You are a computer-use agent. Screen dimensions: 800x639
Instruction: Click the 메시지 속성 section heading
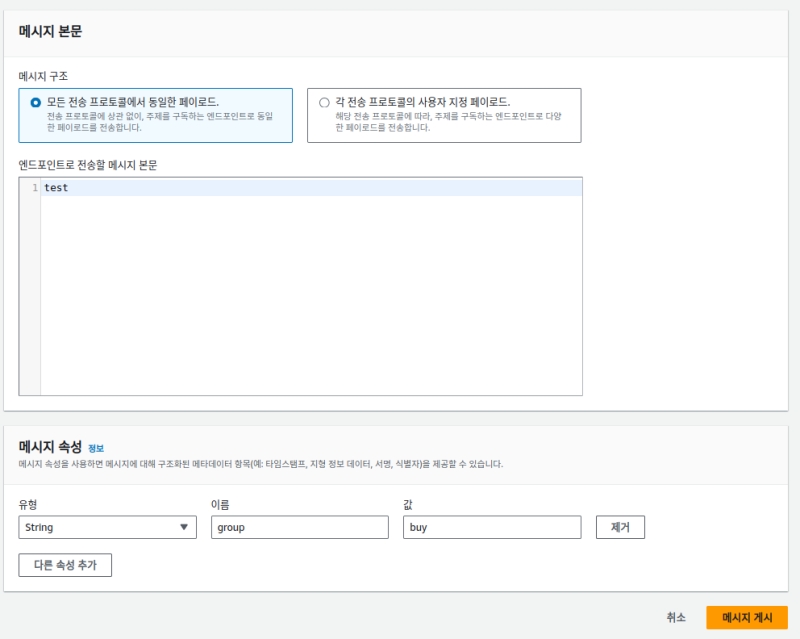pyautogui.click(x=50, y=447)
